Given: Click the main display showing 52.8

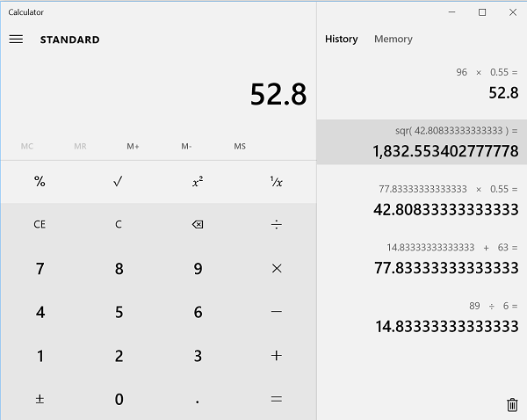Looking at the screenshot, I should (278, 94).
